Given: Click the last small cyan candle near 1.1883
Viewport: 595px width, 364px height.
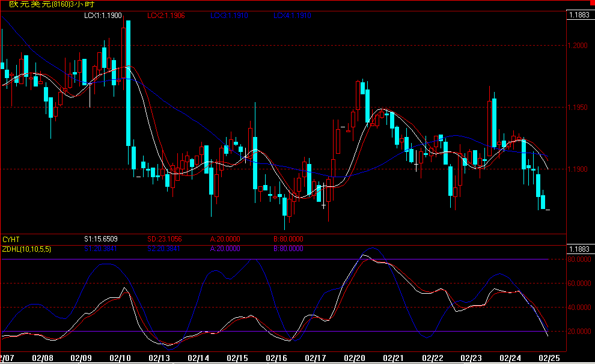Looking at the screenshot, I should pos(543,202).
